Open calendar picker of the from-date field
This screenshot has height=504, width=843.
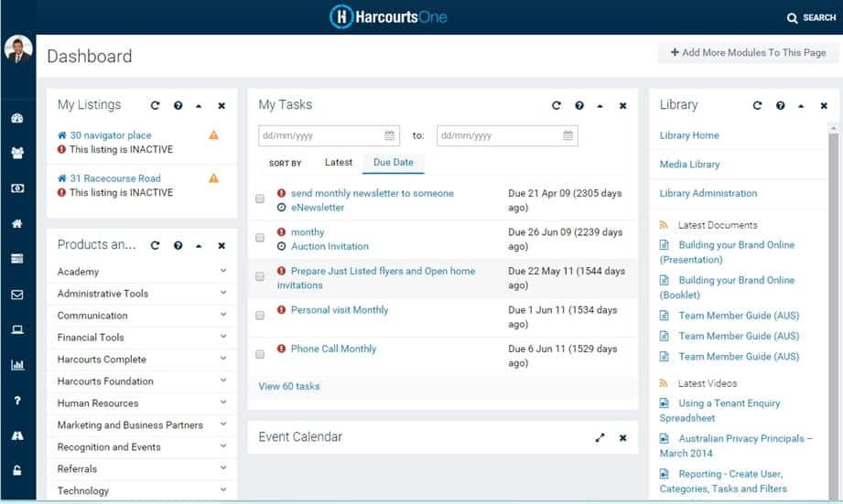tap(389, 135)
